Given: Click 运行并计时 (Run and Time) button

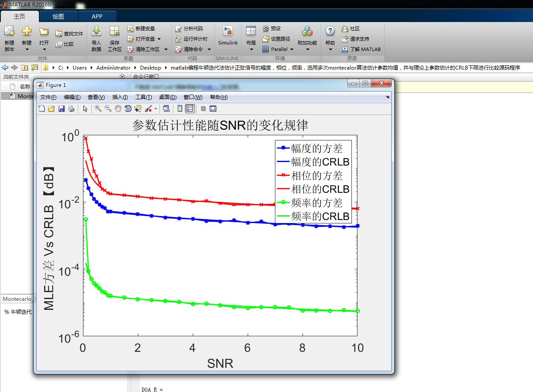Looking at the screenshot, I should [x=191, y=39].
